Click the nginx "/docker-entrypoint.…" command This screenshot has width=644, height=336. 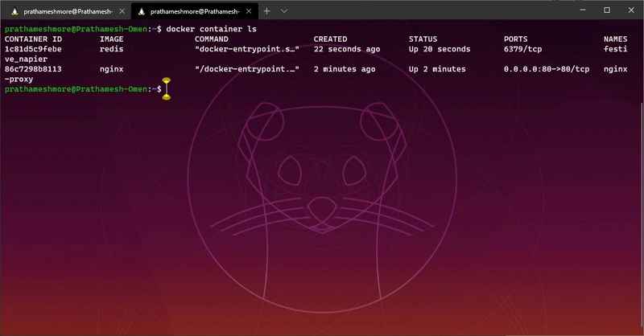[247, 69]
